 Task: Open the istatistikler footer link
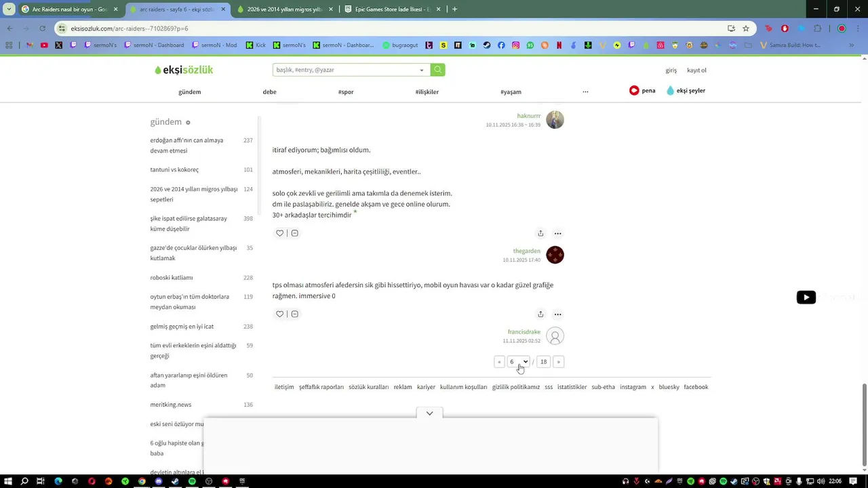point(572,387)
